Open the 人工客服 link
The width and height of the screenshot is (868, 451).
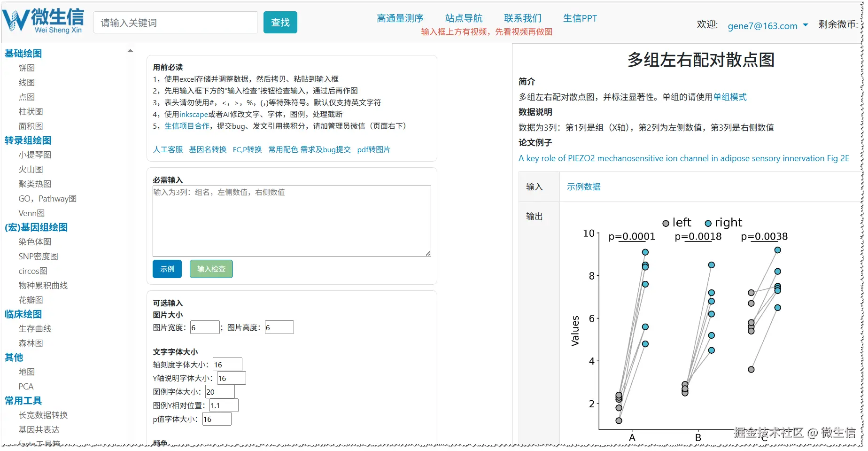tap(168, 149)
